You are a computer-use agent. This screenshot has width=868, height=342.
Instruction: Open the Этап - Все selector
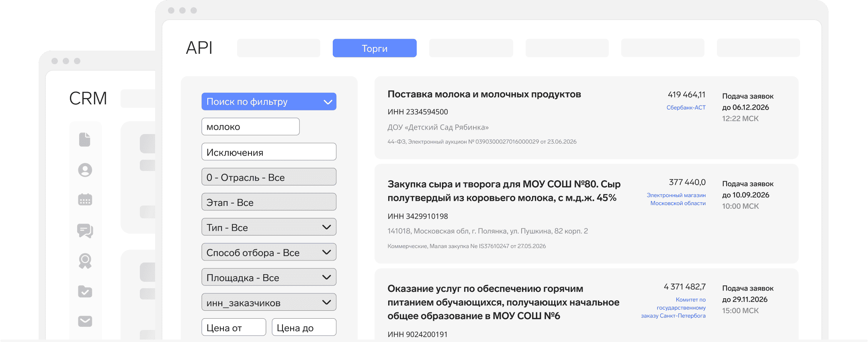pyautogui.click(x=269, y=202)
